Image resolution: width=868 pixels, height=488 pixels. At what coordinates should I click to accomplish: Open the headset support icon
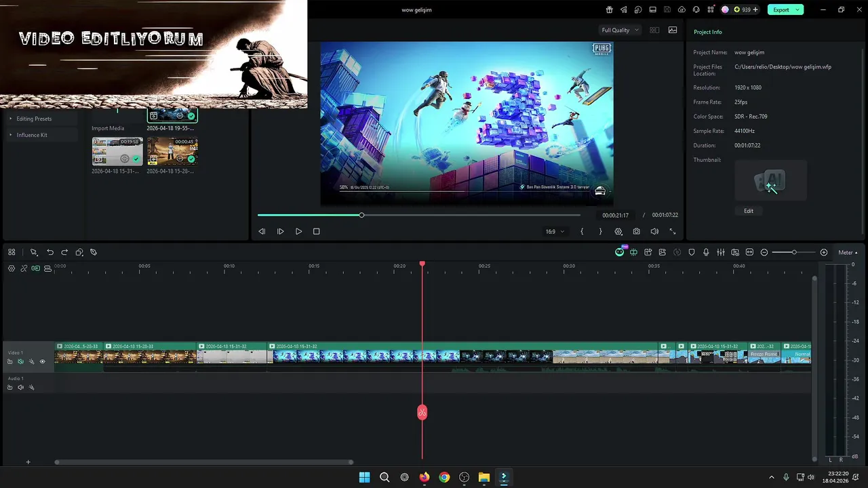point(696,9)
